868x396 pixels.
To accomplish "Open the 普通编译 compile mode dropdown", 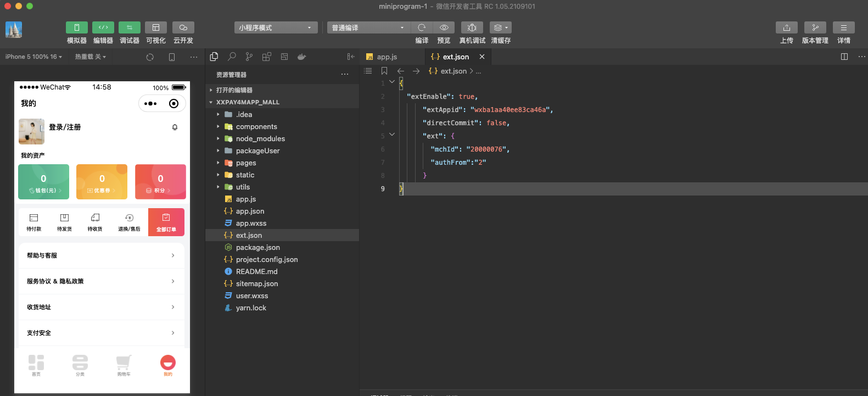I will pyautogui.click(x=369, y=27).
